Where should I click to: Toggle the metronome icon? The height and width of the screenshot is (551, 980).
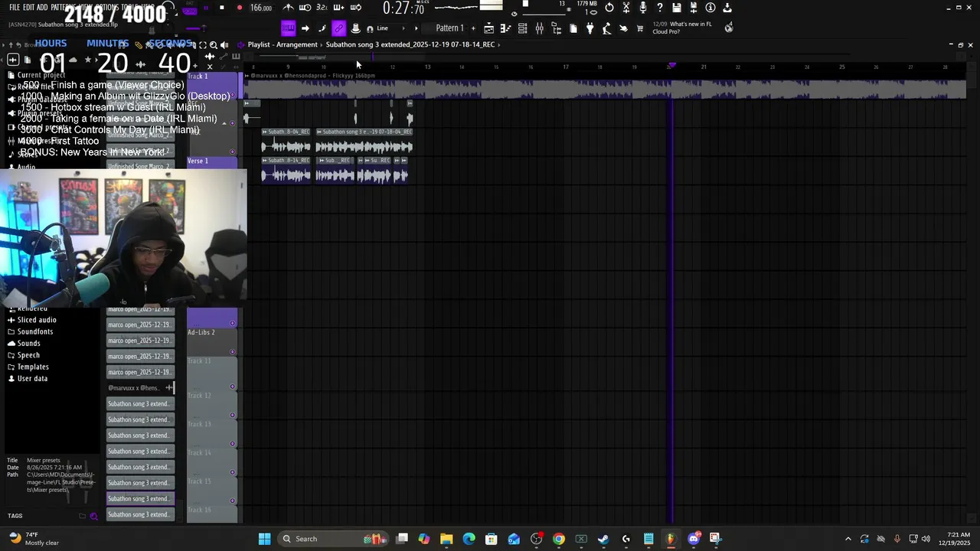pyautogui.click(x=288, y=8)
